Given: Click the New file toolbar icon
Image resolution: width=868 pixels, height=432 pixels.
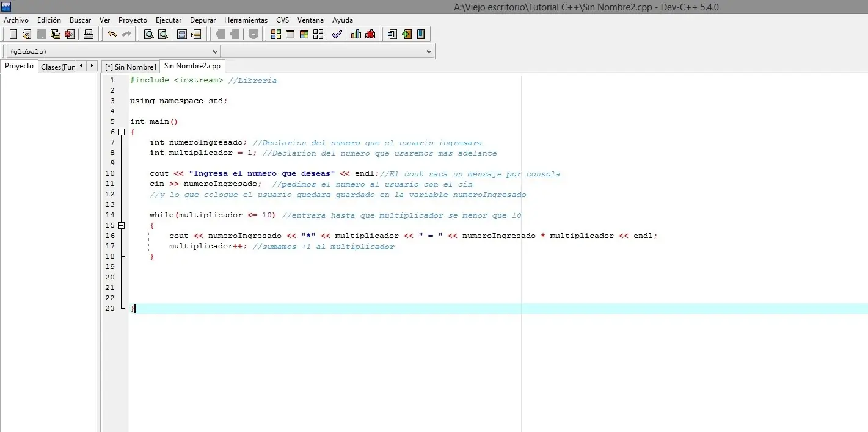Looking at the screenshot, I should coord(13,34).
